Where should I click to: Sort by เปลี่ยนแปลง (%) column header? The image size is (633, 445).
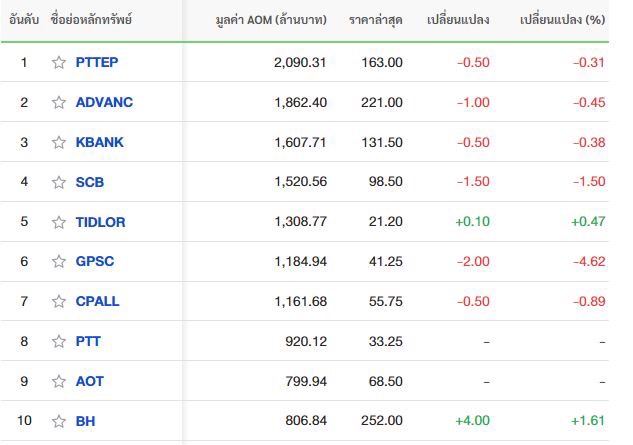562,19
